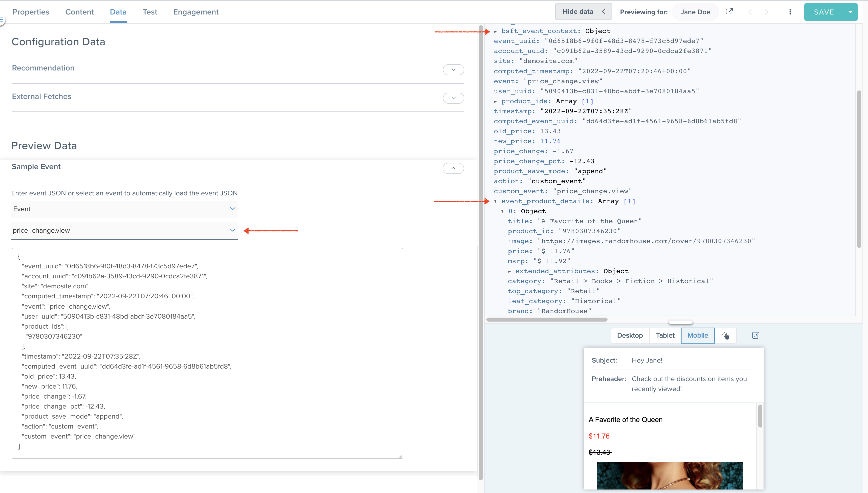
Task: Click the book cover image in preview
Action: [x=670, y=476]
